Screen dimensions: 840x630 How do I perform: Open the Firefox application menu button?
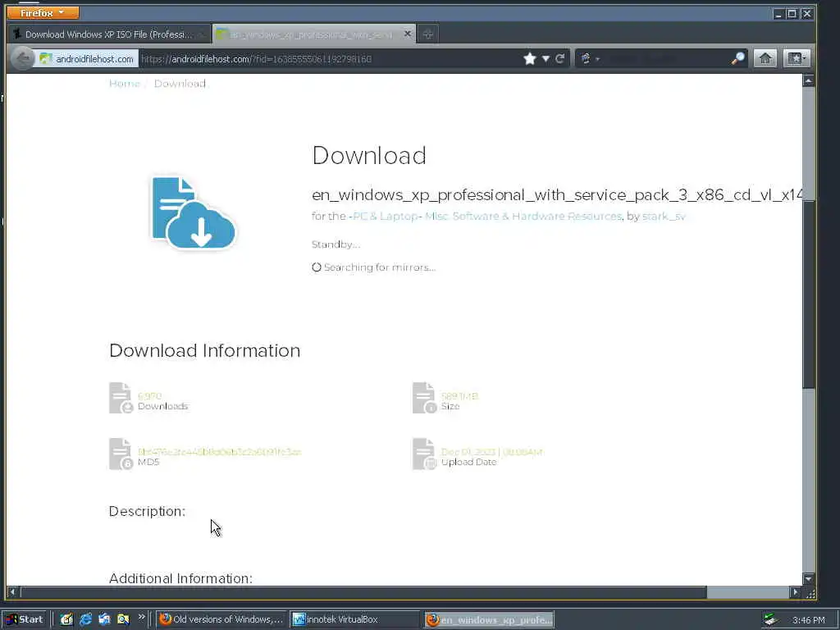(x=43, y=12)
